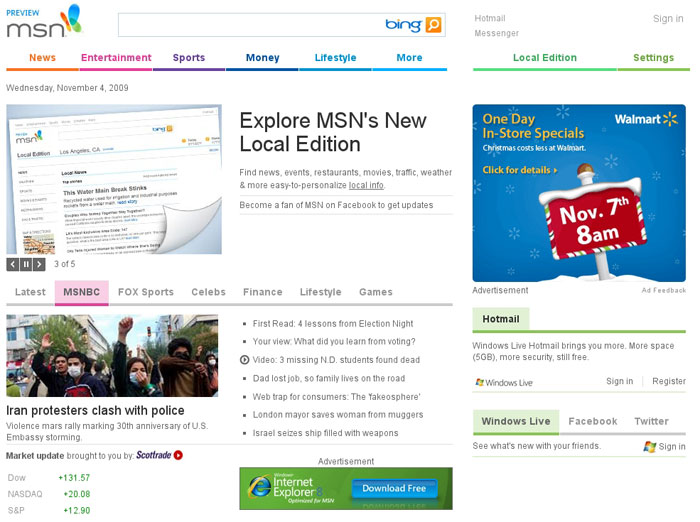Click 'Download Free' in Internet Explorer ad
The width and height of the screenshot is (700, 522).
394,489
